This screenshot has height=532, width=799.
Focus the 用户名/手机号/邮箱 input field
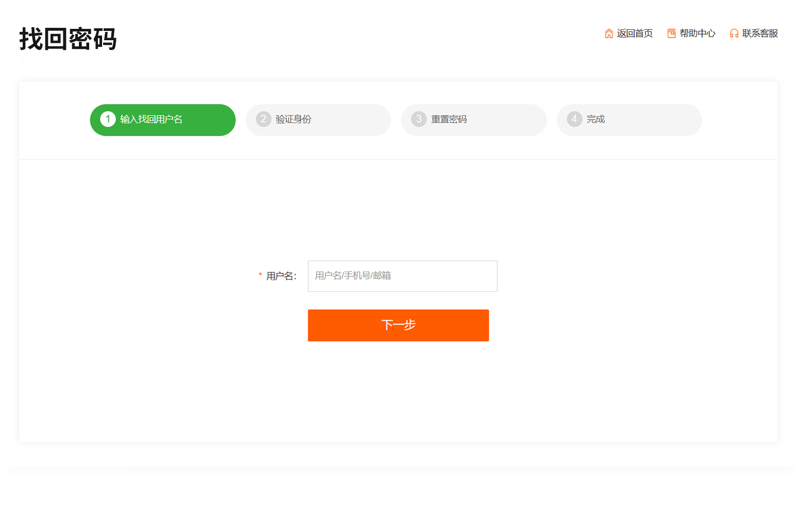point(402,276)
